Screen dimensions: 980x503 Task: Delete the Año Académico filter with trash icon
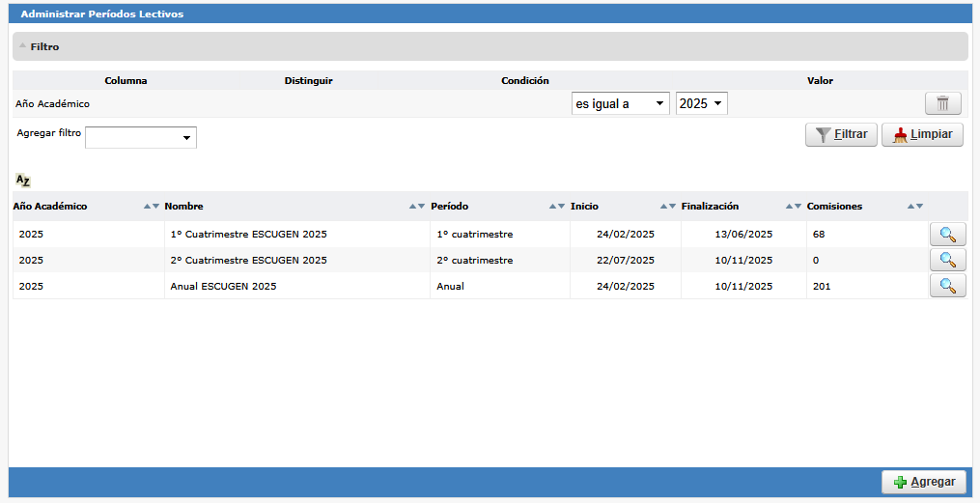[942, 103]
